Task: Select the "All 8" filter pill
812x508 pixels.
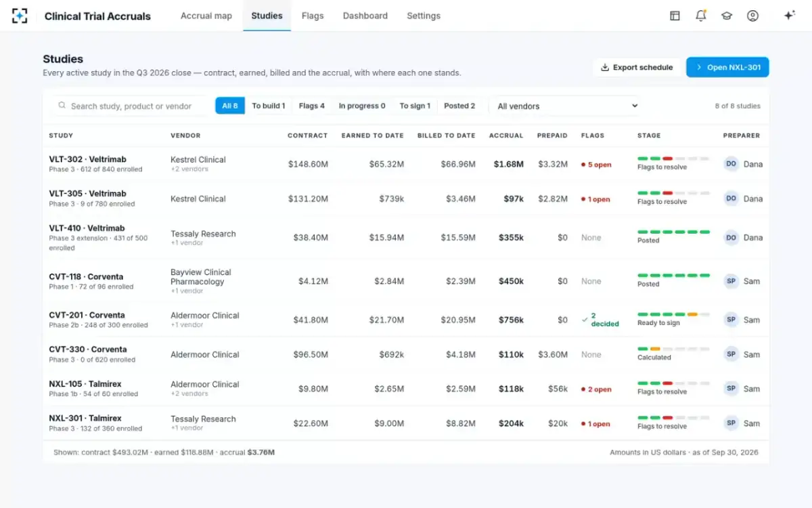Action: click(230, 106)
